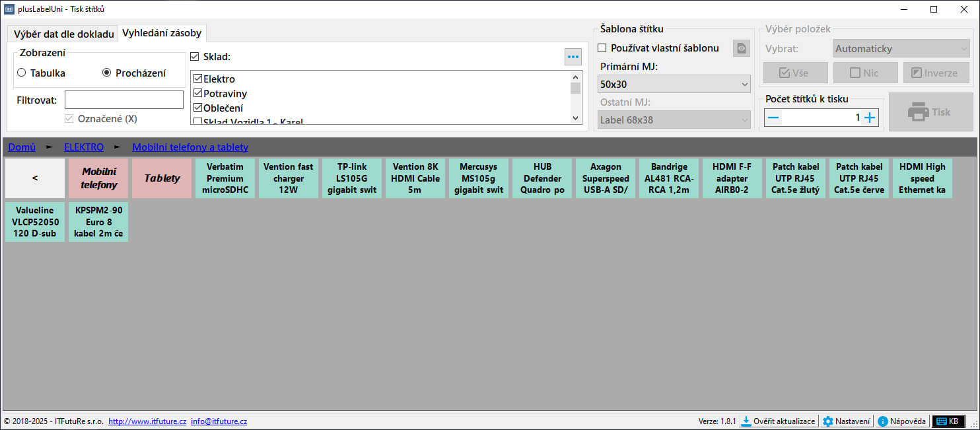The image size is (980, 430).
Task: Toggle the KB keyboard indicator
Action: [948, 421]
